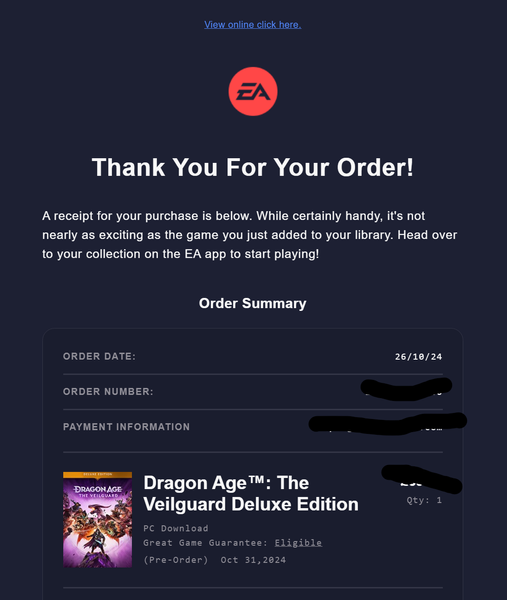Click the '(Pre-Order)' status text
The image size is (507, 600).
pos(176,560)
